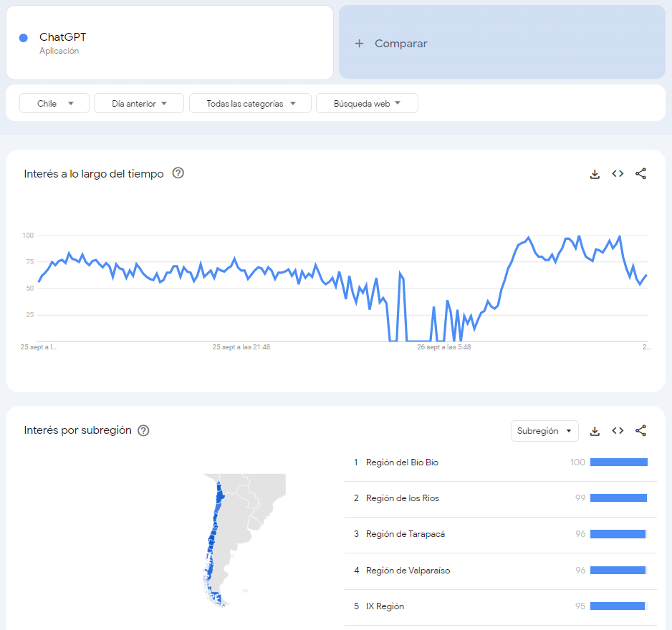Click the ChatGPT search term card

(170, 43)
